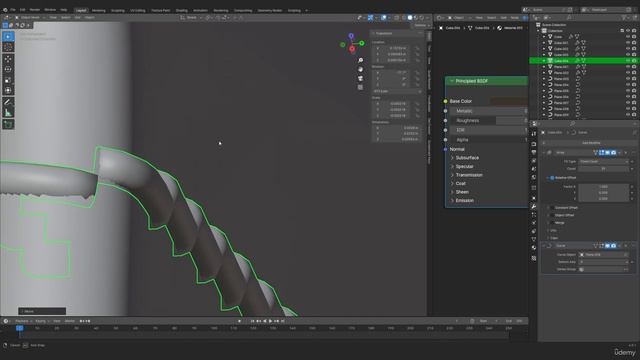Screen dimensions: 640x360
Task: Click the blue current frame marker in timeline
Action: [x=19, y=328]
